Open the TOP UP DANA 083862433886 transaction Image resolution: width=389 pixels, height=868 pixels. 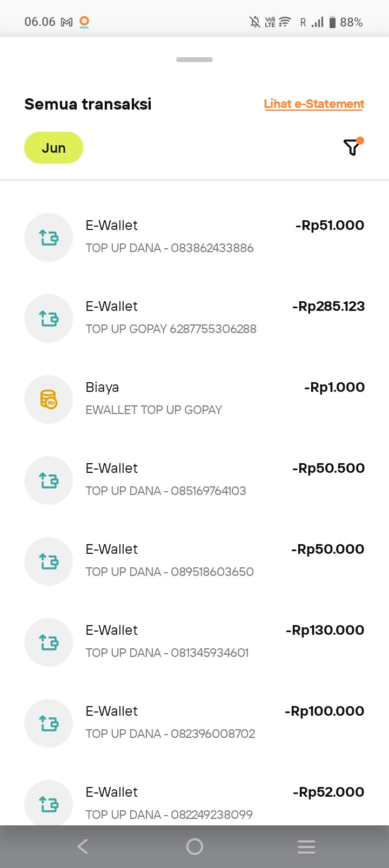coord(194,238)
